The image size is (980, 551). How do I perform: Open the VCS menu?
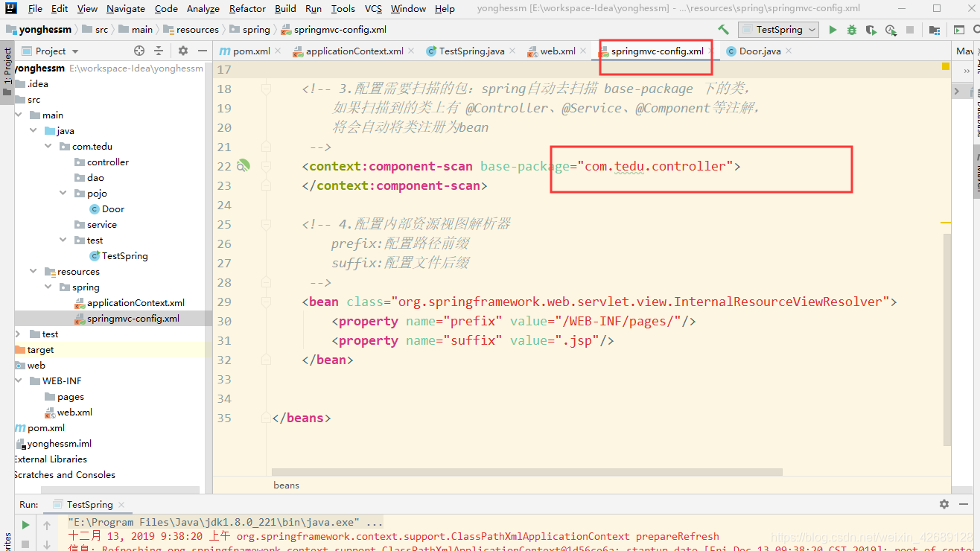[x=373, y=9]
